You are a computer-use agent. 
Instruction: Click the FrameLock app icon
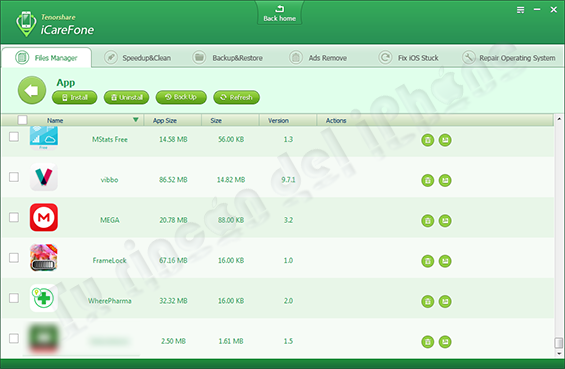coord(44,258)
